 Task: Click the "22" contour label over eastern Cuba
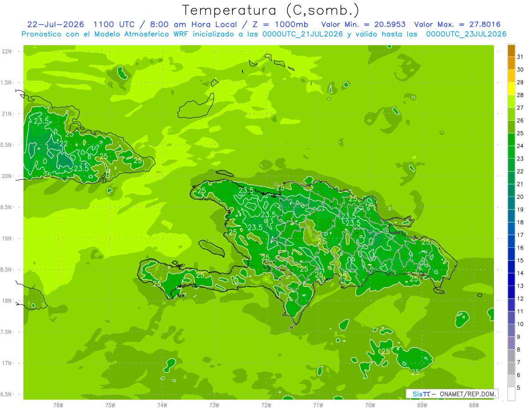click(x=63, y=144)
